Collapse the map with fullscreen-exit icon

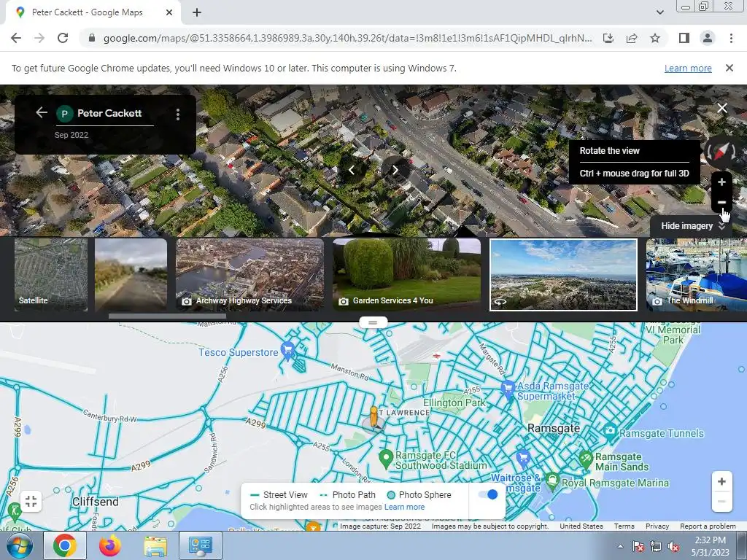[x=31, y=501]
